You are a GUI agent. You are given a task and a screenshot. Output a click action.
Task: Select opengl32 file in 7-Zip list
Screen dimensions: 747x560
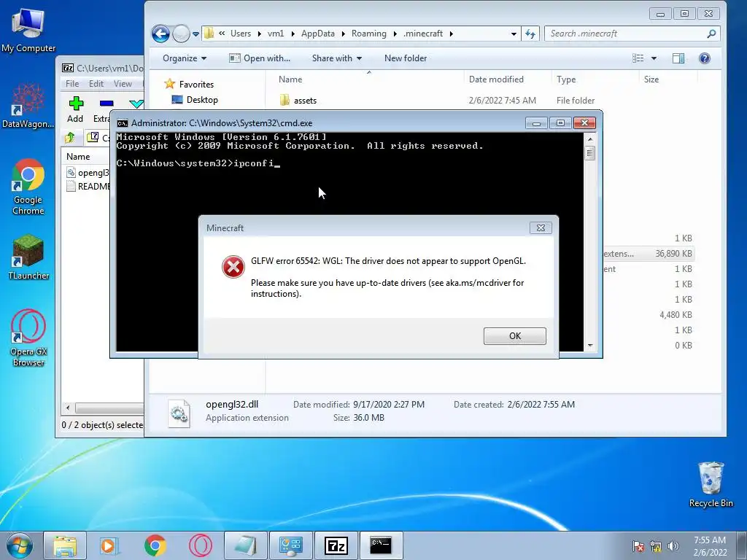[88, 172]
